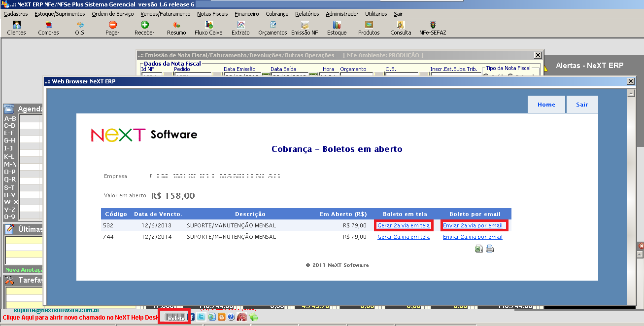Export boletos list to Excel
Image resolution: width=644 pixels, height=326 pixels.
click(478, 249)
